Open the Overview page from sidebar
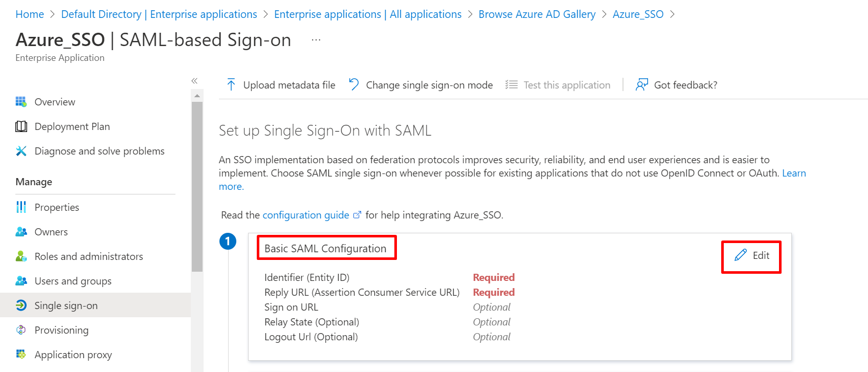 click(x=54, y=101)
